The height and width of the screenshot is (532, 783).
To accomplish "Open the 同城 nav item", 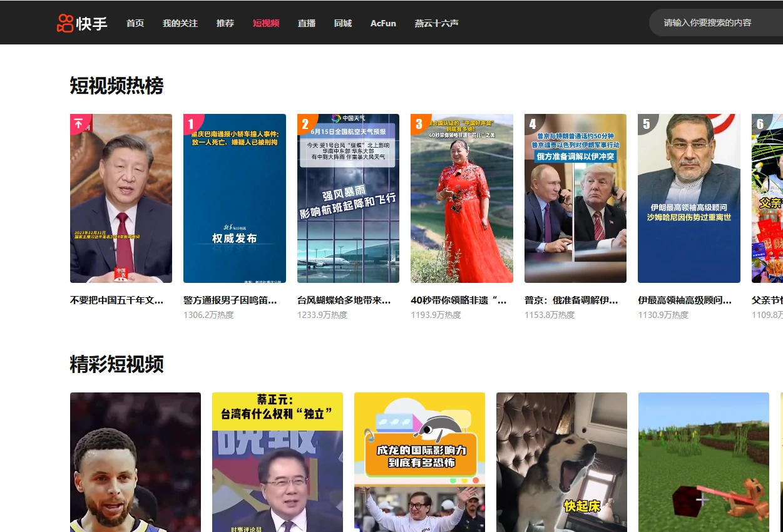I will point(343,23).
